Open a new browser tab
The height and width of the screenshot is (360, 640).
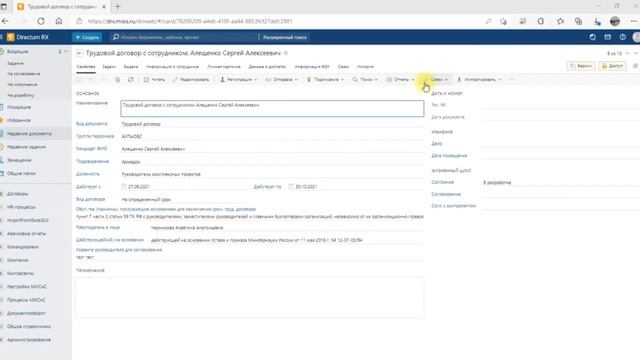pyautogui.click(x=118, y=7)
